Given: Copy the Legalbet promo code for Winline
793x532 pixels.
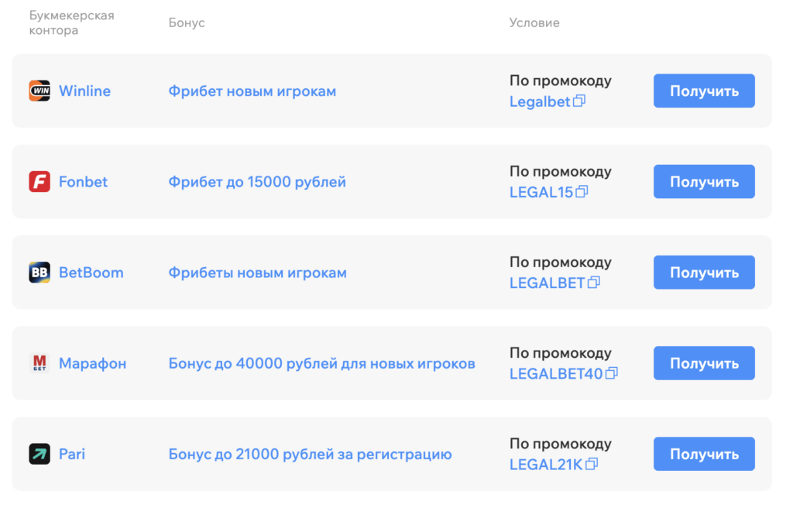Looking at the screenshot, I should [x=579, y=101].
